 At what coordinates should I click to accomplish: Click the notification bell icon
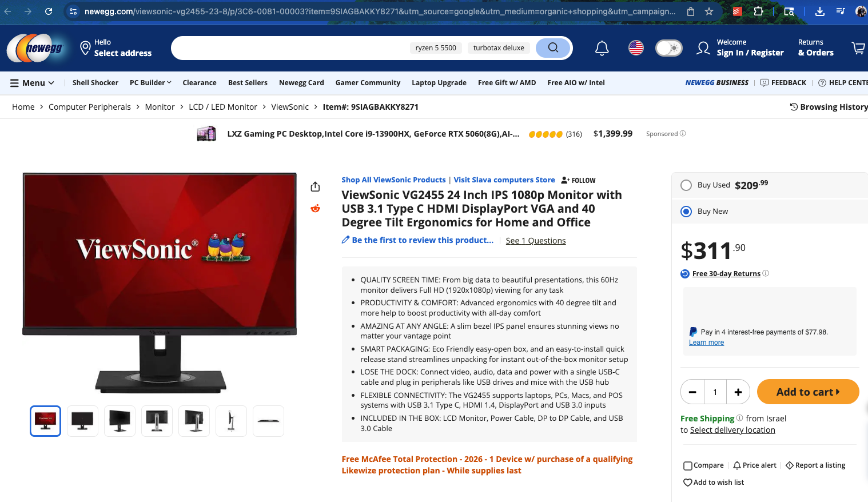pyautogui.click(x=602, y=48)
